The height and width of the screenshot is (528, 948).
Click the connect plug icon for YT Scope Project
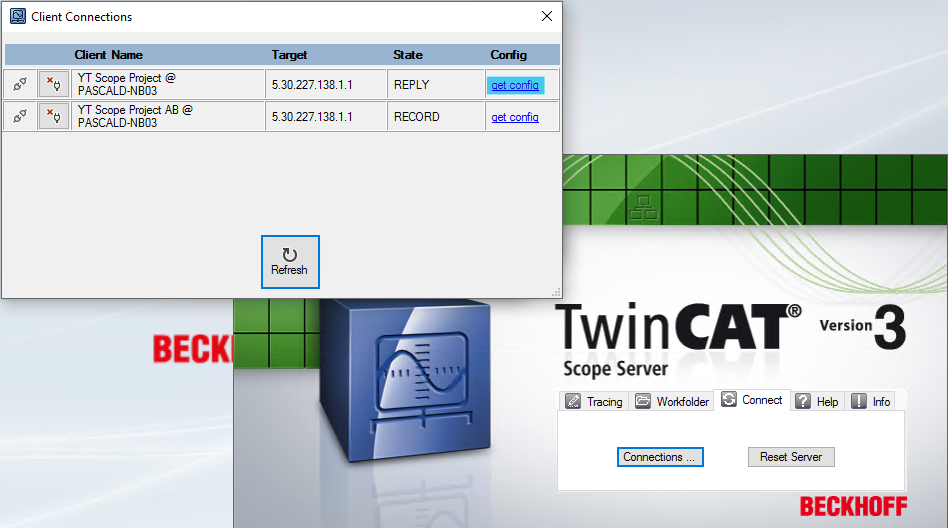point(19,85)
